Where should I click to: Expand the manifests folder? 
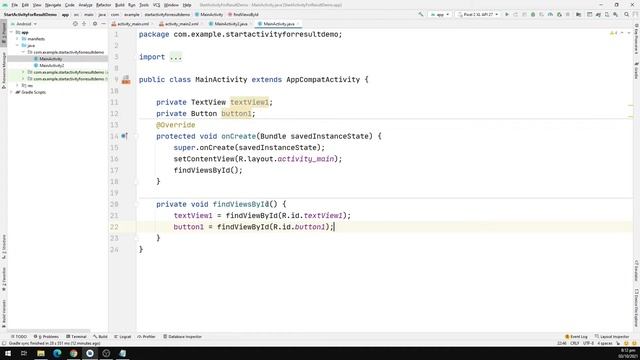click(x=18, y=39)
